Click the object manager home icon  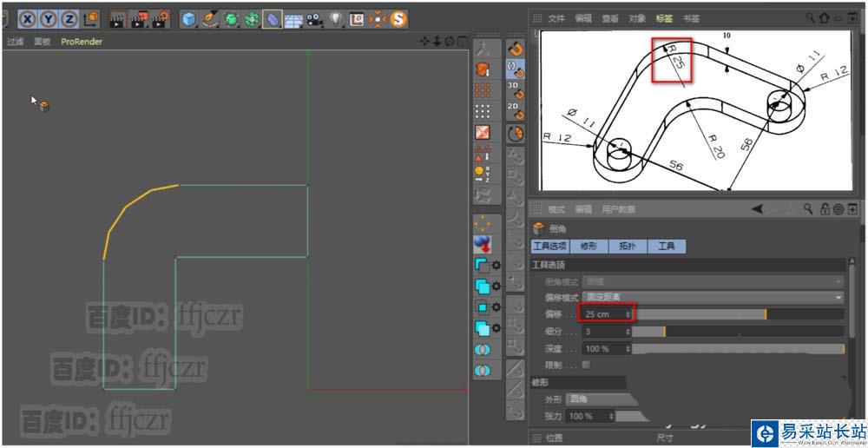click(825, 17)
